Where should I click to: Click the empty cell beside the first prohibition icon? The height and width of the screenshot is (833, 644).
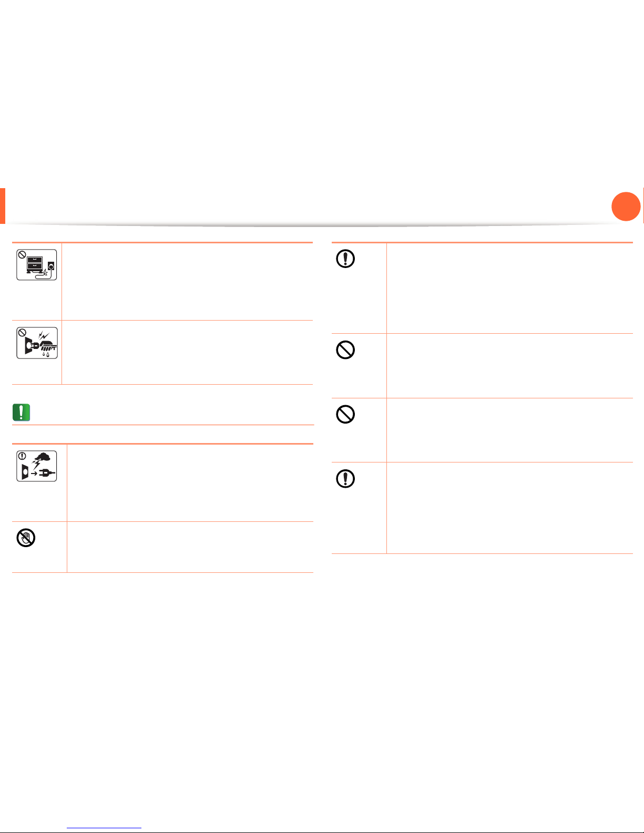509,366
